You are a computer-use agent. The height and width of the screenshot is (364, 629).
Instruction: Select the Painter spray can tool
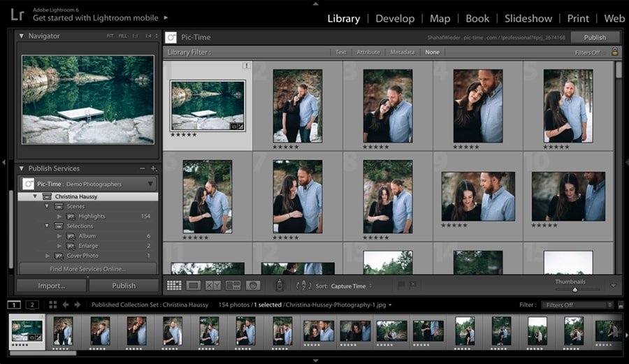coord(280,285)
